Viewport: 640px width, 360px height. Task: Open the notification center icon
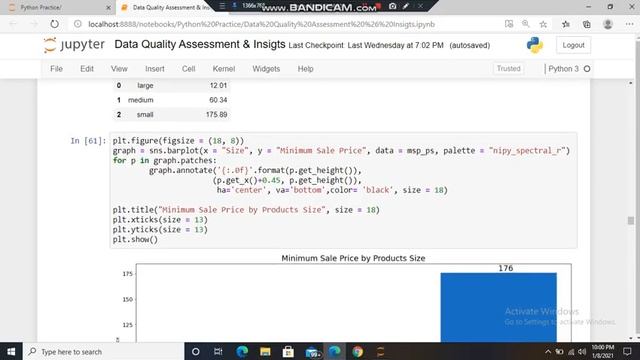tap(627, 351)
